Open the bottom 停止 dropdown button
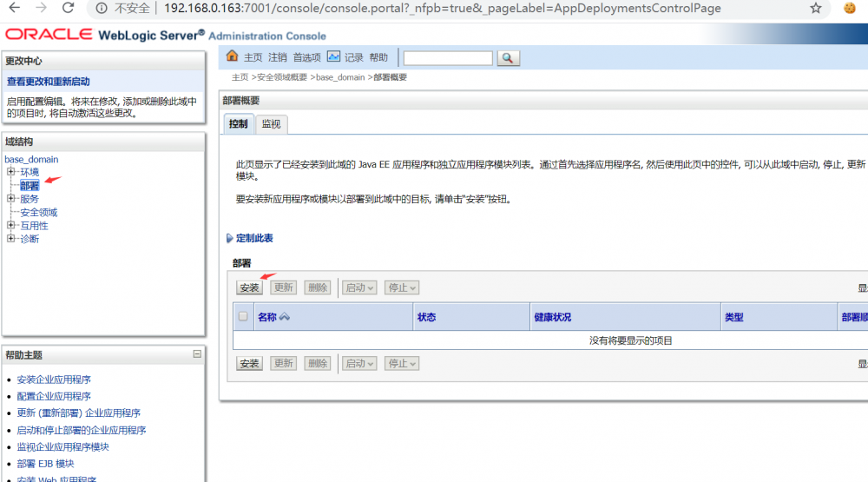The width and height of the screenshot is (868, 482). coord(401,363)
